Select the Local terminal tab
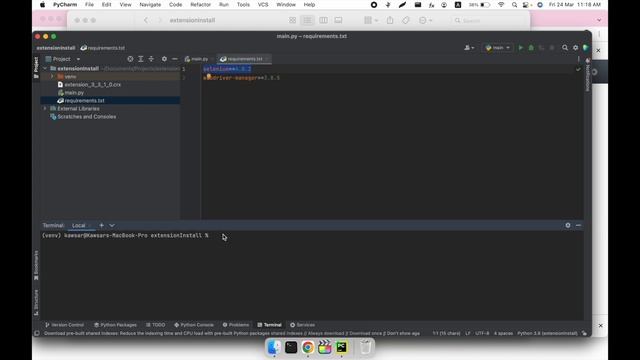Image resolution: width=640 pixels, height=360 pixels. (79, 225)
